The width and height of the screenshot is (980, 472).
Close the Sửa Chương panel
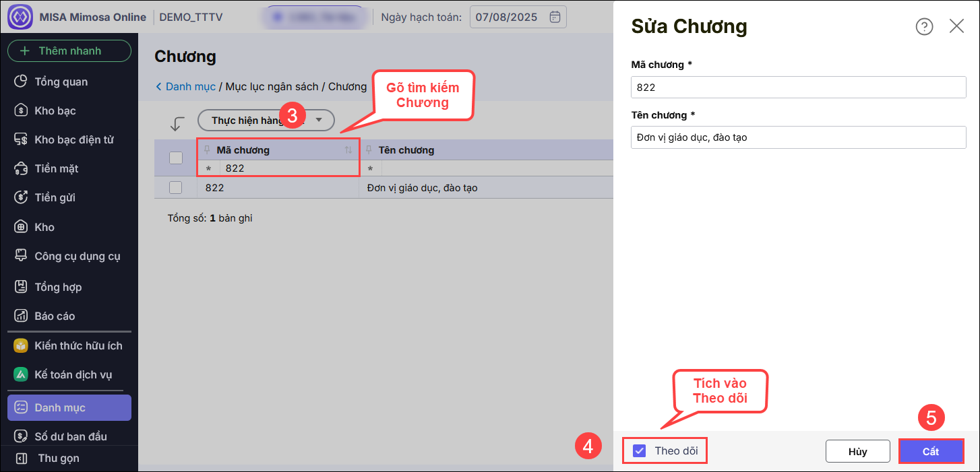tap(956, 26)
